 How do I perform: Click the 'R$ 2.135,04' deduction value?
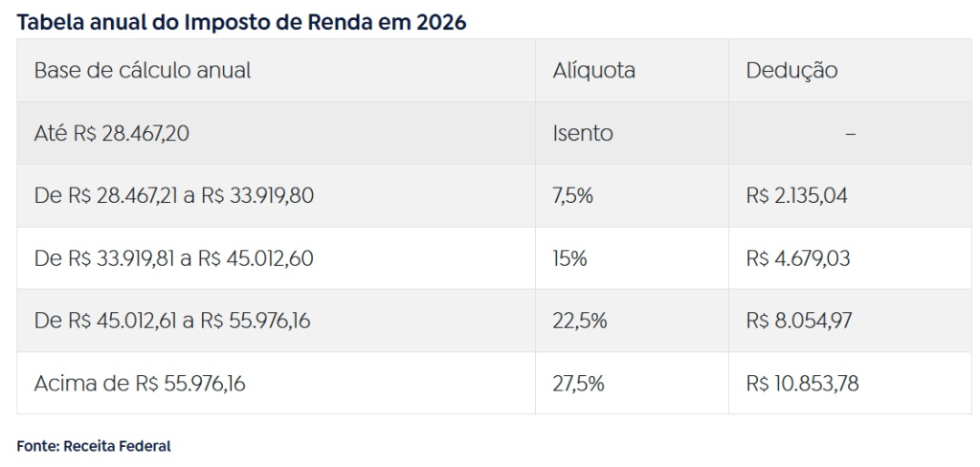[x=796, y=196]
